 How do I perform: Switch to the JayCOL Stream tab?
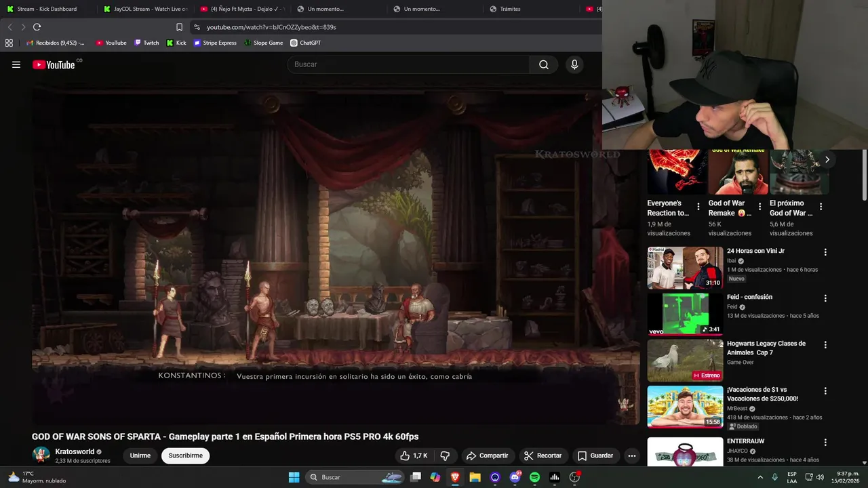click(x=145, y=9)
